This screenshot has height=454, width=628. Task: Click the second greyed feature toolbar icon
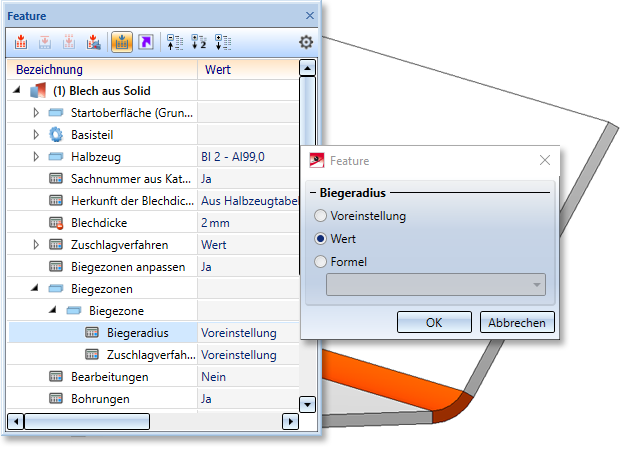click(45, 42)
